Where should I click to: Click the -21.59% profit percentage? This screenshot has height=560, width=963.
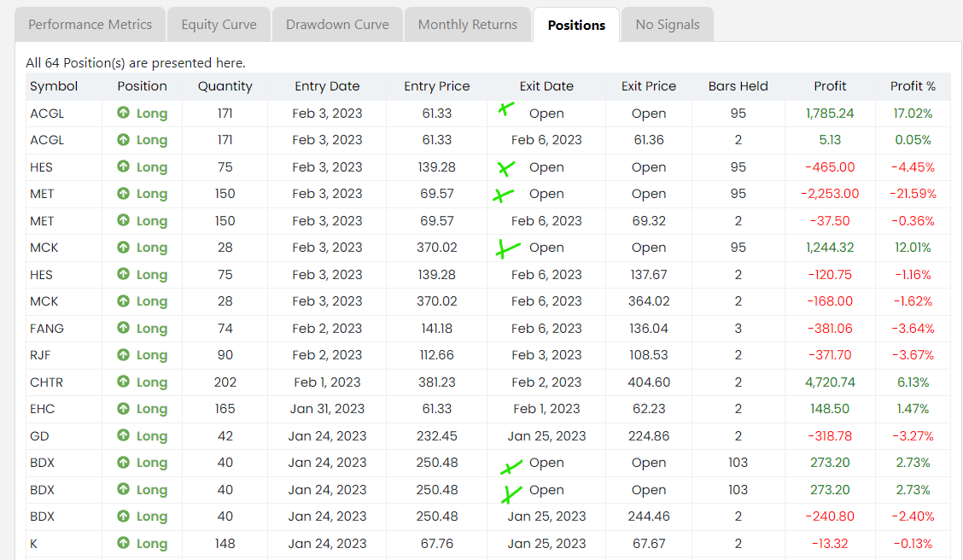point(913,194)
